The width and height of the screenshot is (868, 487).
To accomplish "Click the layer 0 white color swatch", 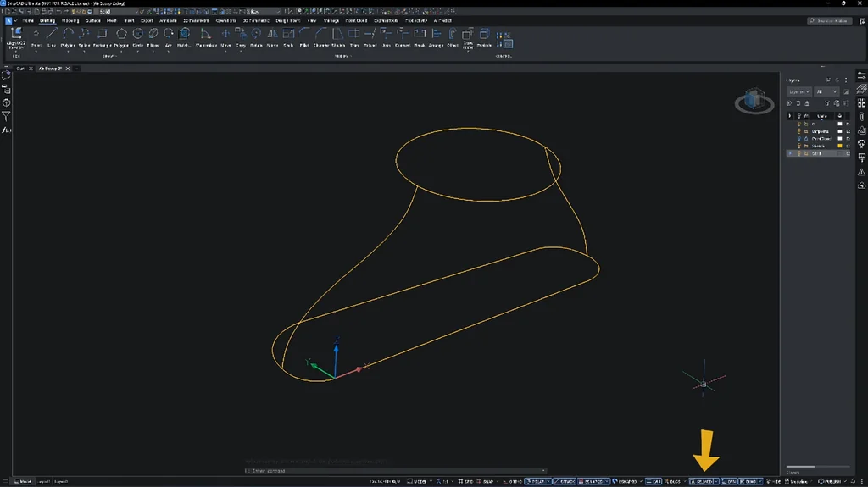I will pos(840,124).
